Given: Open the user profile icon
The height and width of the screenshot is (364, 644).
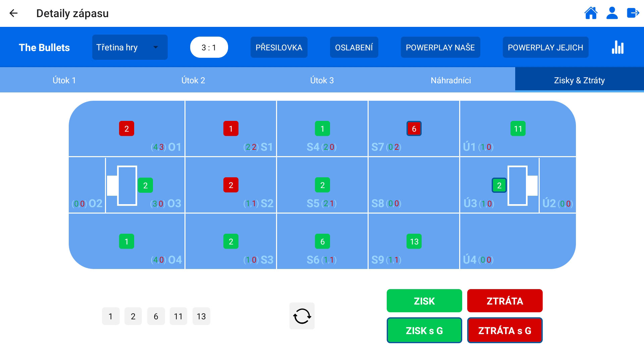Looking at the screenshot, I should pyautogui.click(x=612, y=13).
